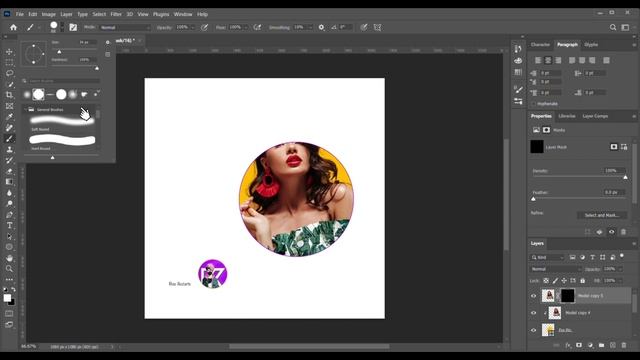
Task: Select the Move tool
Action: 9,52
